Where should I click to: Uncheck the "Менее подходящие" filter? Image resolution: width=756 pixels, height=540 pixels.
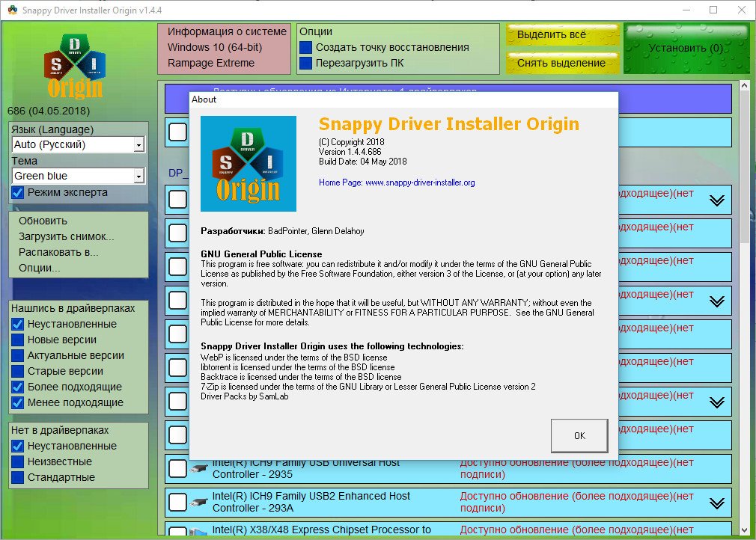[x=18, y=402]
